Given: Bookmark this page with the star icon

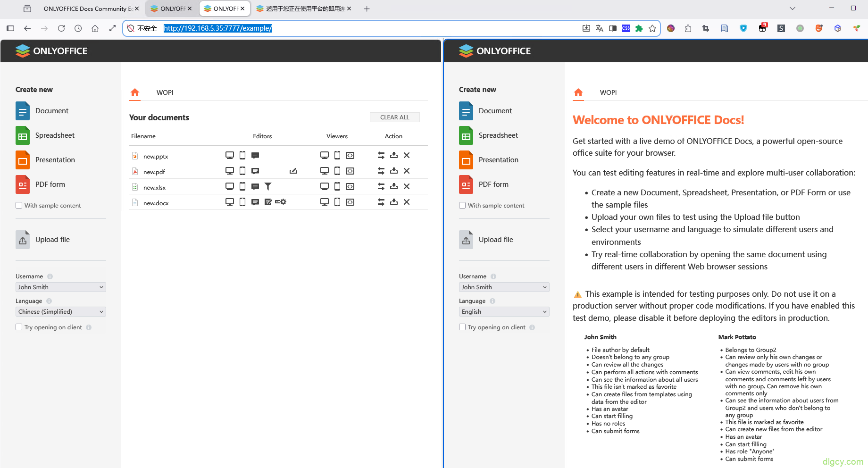Looking at the screenshot, I should pos(652,28).
